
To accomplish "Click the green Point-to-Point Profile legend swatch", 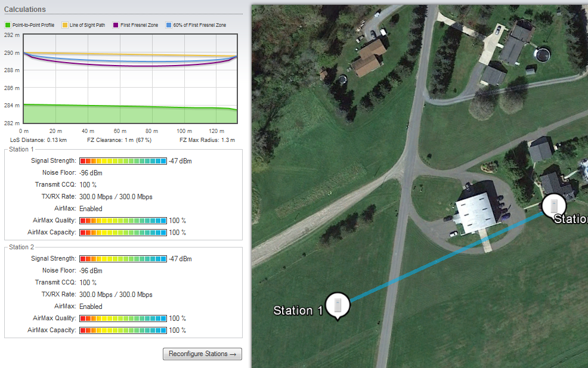I will pos(8,26).
